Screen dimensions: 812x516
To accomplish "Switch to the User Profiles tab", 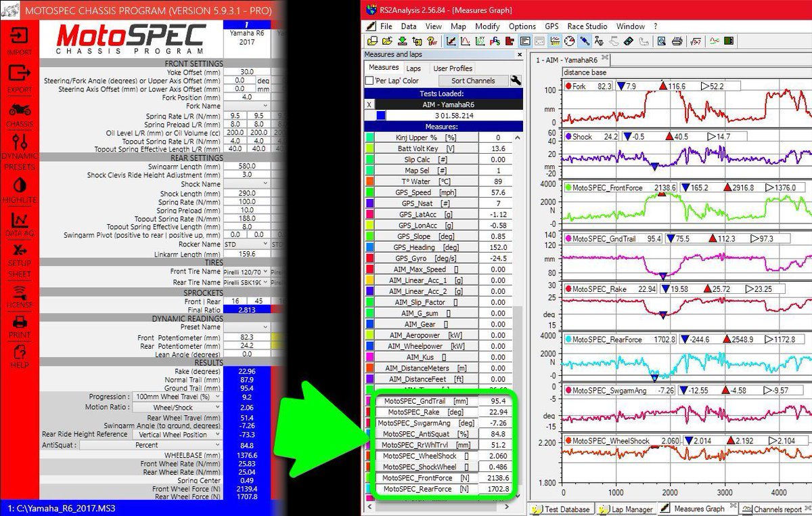I will [453, 68].
